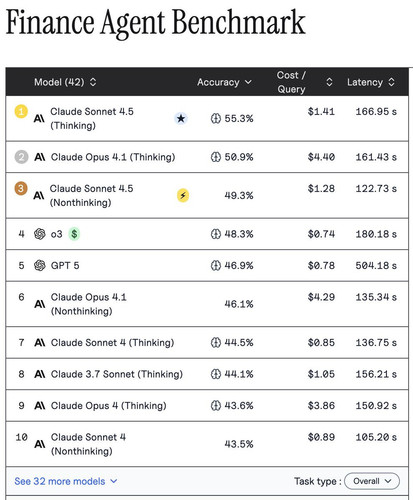Click the bronze rank 3 medal

click(x=21, y=188)
